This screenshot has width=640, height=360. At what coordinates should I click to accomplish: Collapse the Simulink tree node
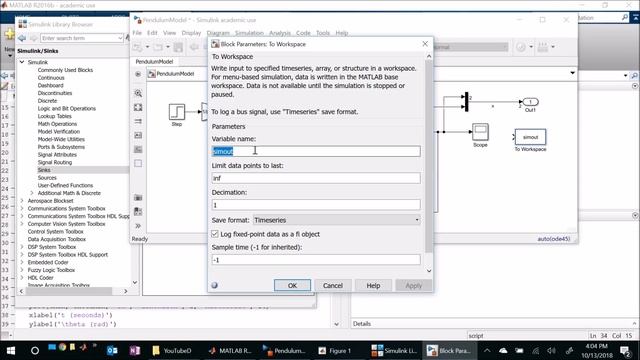pos(22,62)
